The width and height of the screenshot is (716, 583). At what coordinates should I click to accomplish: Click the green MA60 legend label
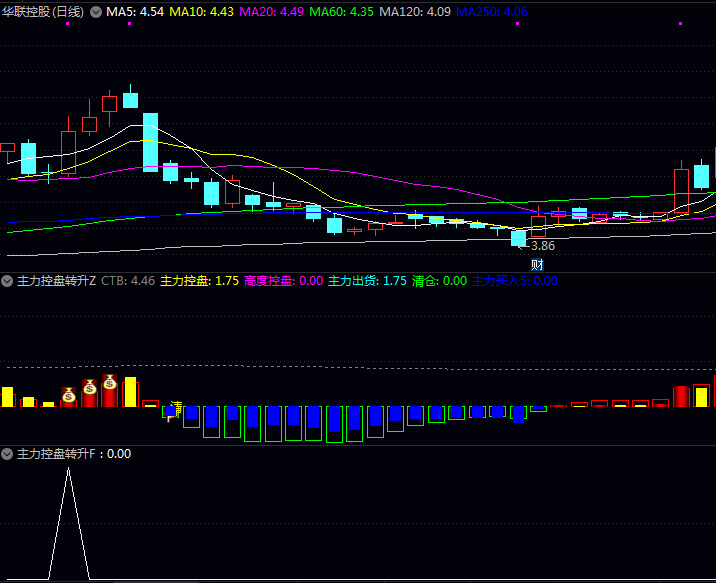pos(341,12)
